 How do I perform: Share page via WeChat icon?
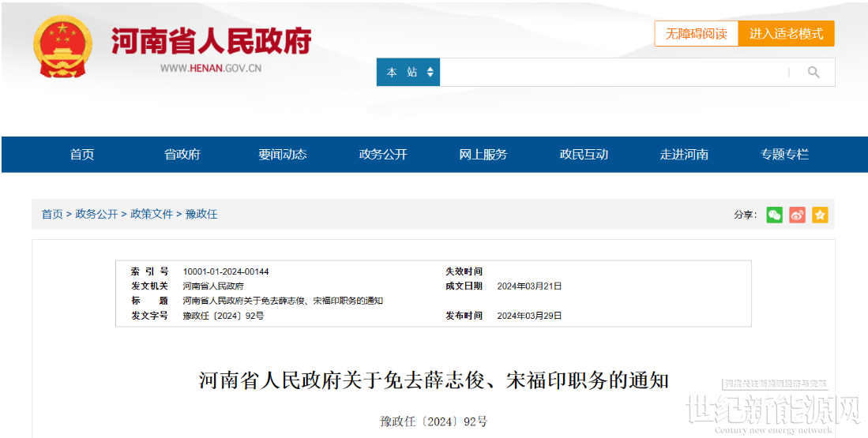(x=775, y=215)
